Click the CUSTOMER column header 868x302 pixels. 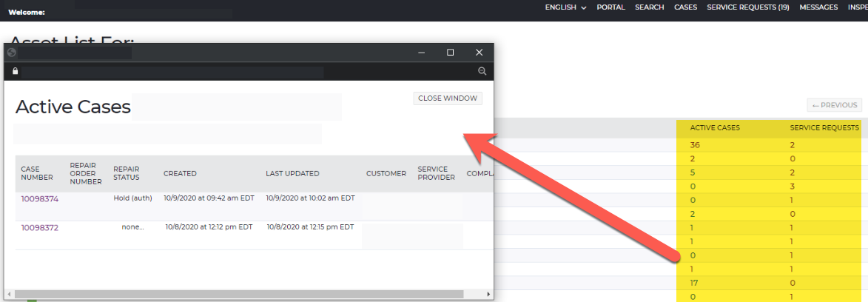tap(386, 173)
